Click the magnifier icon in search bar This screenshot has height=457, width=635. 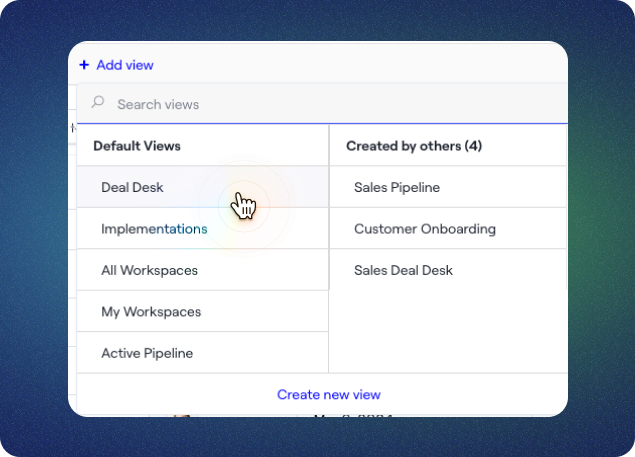98,102
